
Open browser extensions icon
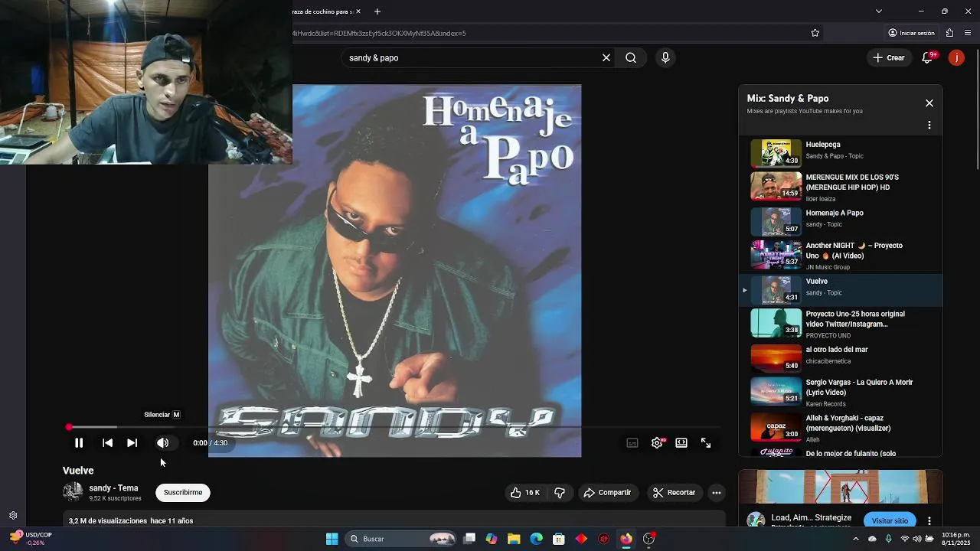[x=949, y=33]
